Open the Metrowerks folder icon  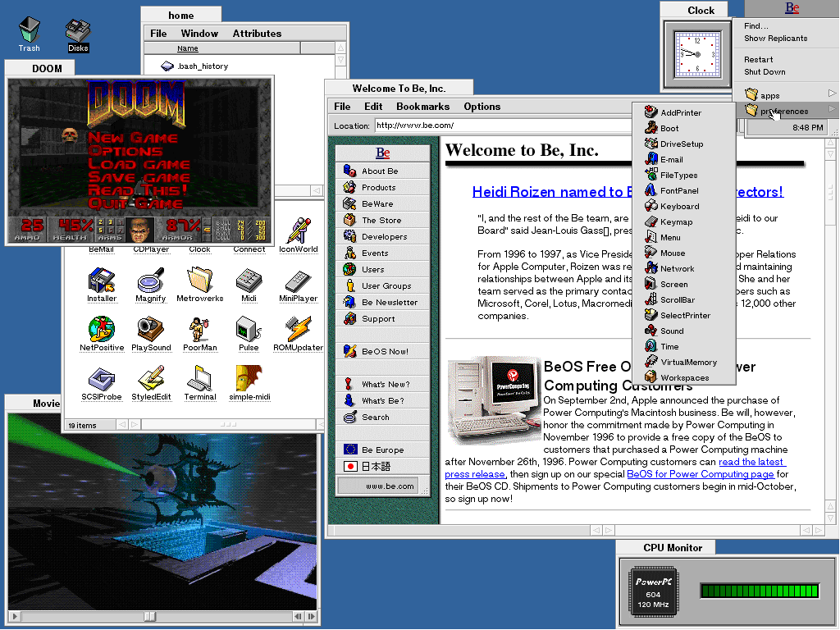pyautogui.click(x=200, y=285)
